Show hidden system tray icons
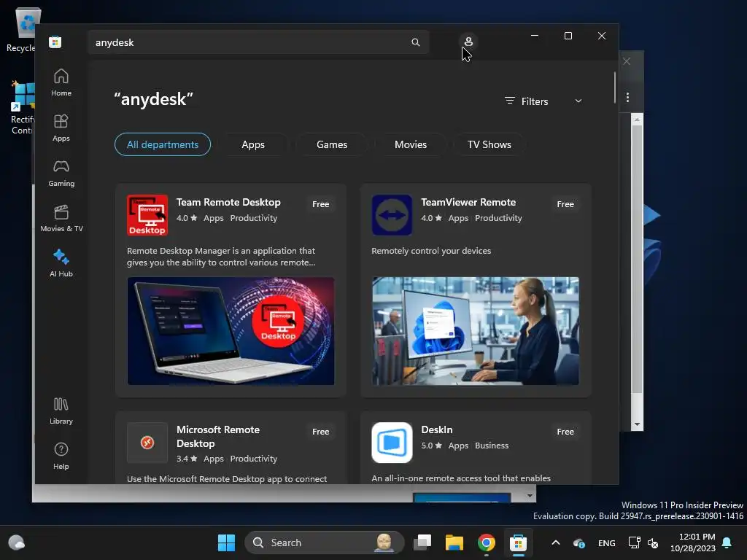This screenshot has width=747, height=560. [555, 542]
